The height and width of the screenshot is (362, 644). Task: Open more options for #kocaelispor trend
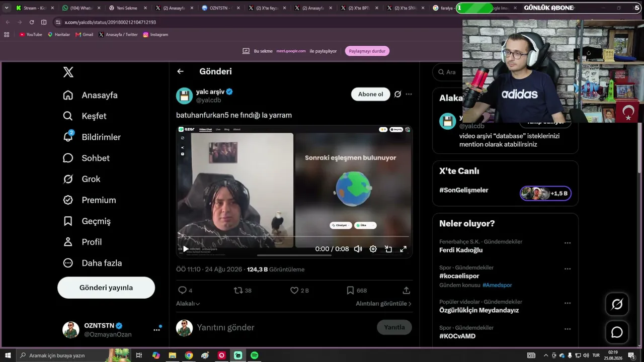pos(568,269)
